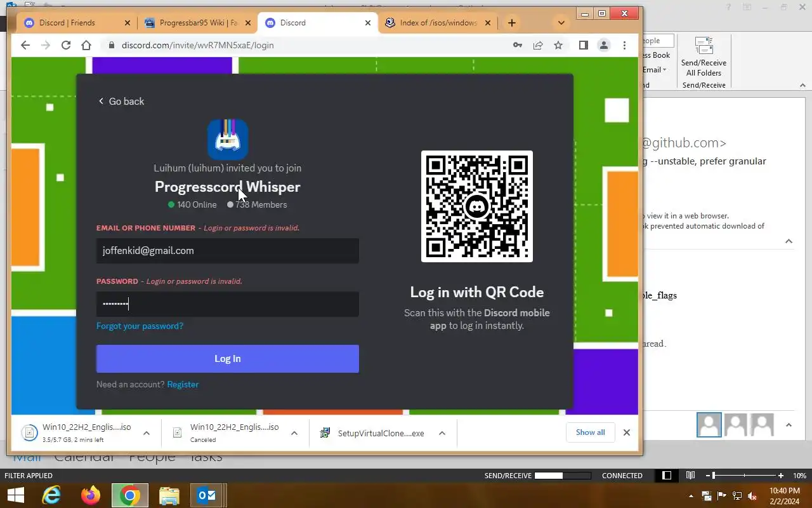Click the last contact photo in people pane
Image resolution: width=812 pixels, height=508 pixels.
tap(762, 425)
